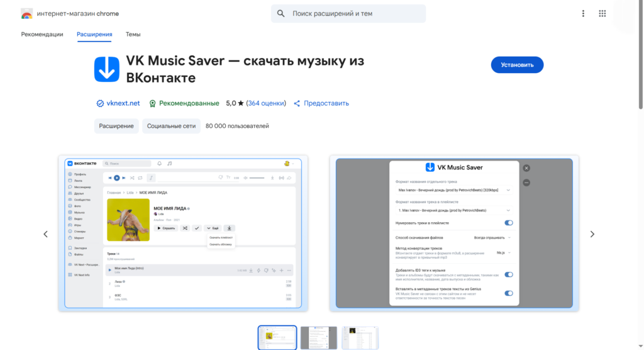Click the Скачать плейлист menu entry
644x350 pixels.
pyautogui.click(x=221, y=238)
